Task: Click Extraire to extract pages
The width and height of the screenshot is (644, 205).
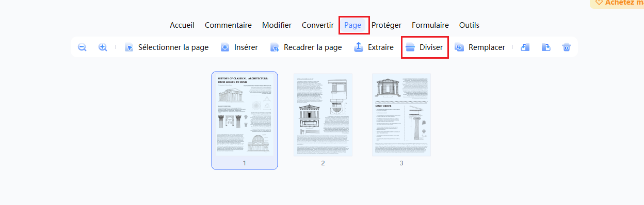Action: pyautogui.click(x=374, y=47)
